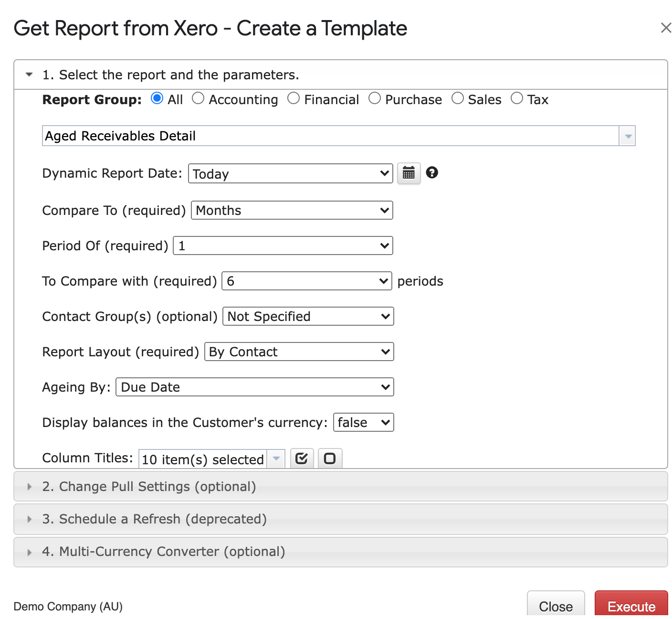Open the Dynamic Report Date dropdown

291,173
